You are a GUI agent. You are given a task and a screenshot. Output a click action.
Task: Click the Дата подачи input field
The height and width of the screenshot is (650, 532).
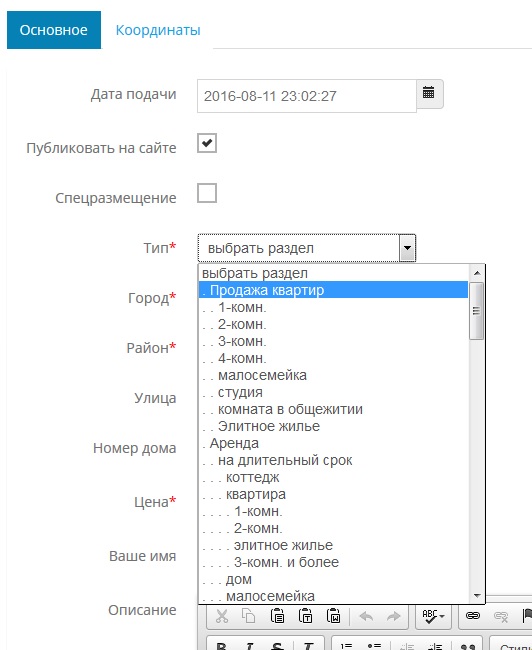[x=306, y=96]
